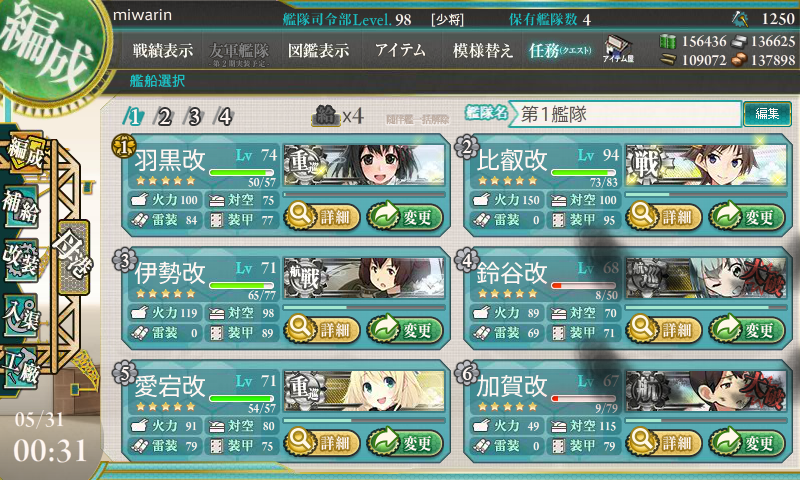800x480 pixels.
Task: Open the 入渠 docking sidebar icon
Action: pos(20,314)
